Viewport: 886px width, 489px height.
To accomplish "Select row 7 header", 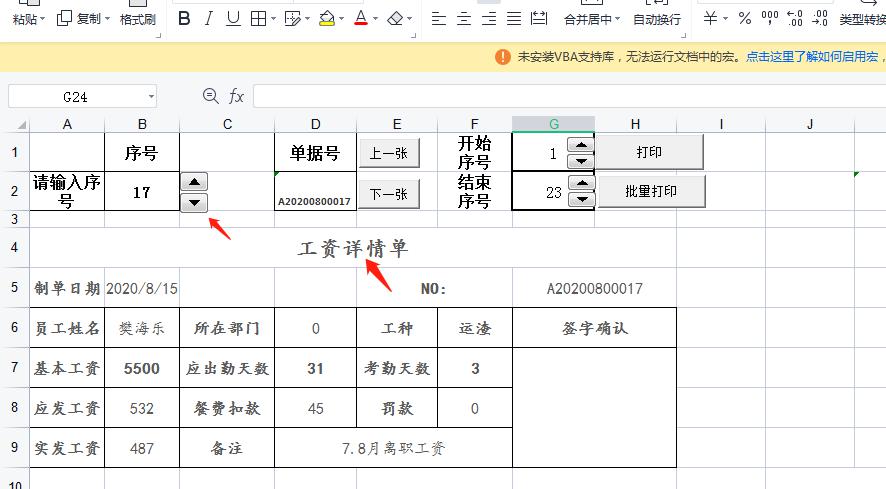I will click(15, 367).
